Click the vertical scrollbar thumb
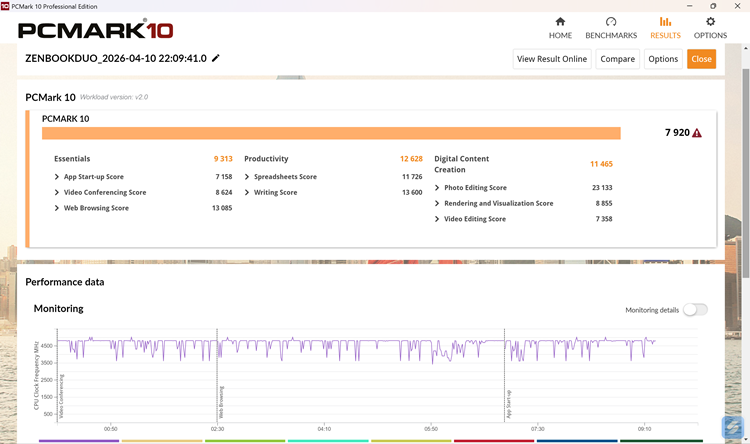 (746, 172)
